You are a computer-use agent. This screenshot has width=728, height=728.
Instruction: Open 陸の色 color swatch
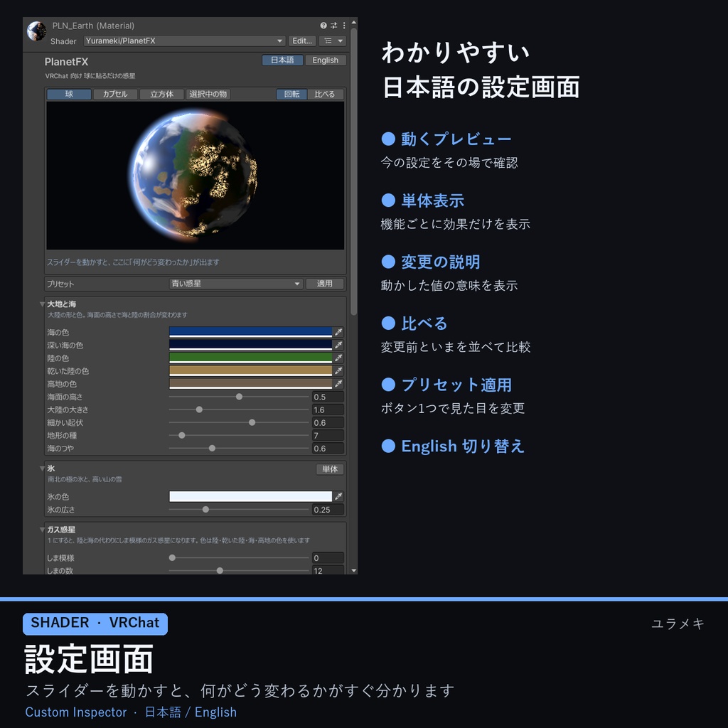[x=251, y=358]
